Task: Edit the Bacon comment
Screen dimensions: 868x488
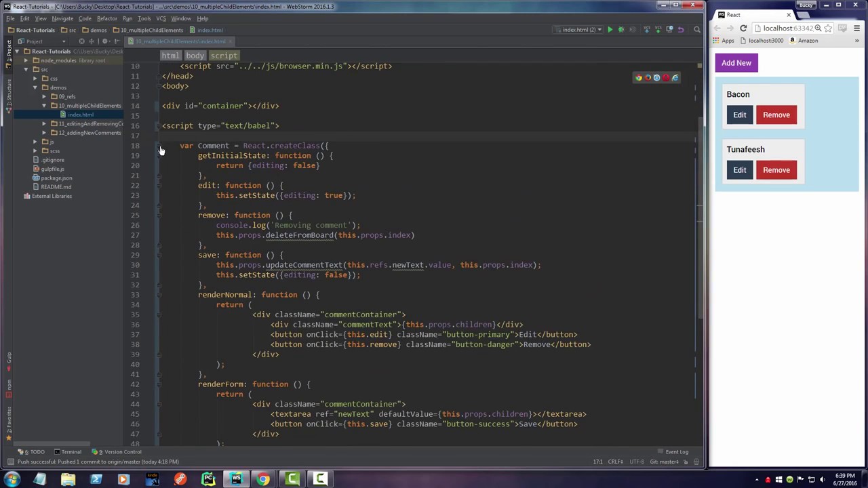Action: (740, 115)
